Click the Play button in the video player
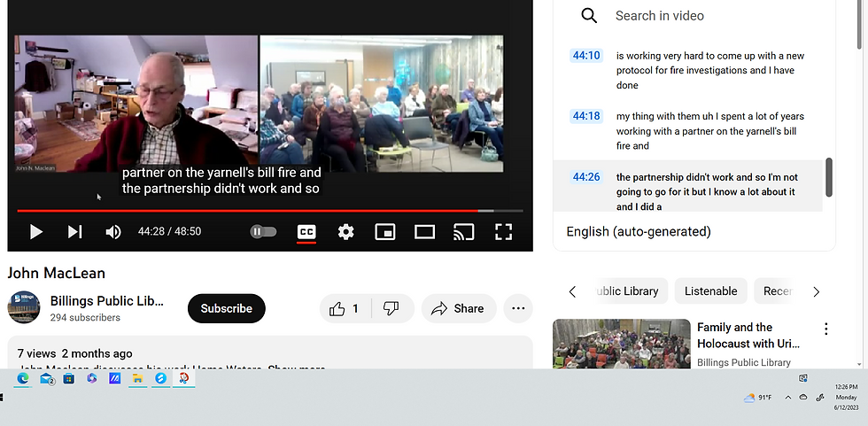 coord(36,232)
